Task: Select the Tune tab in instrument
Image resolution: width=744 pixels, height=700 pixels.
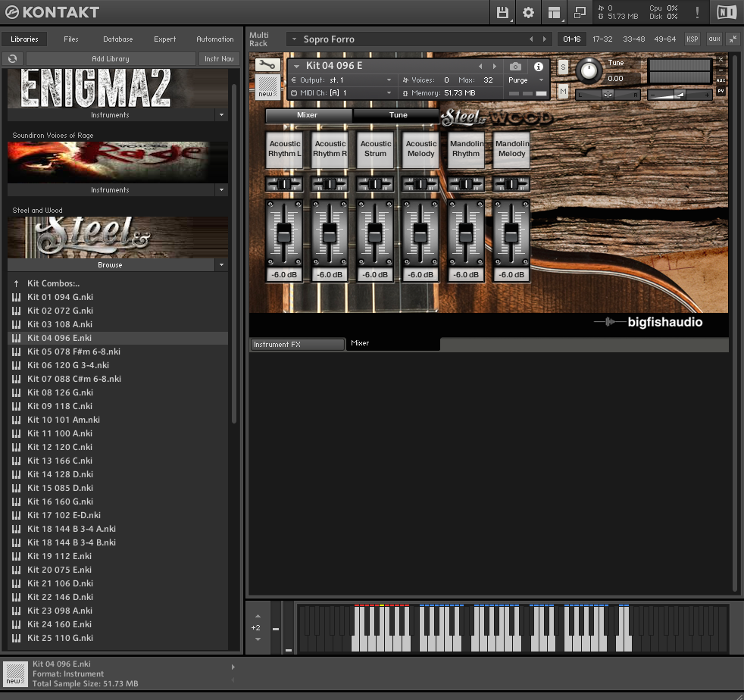Action: point(398,115)
